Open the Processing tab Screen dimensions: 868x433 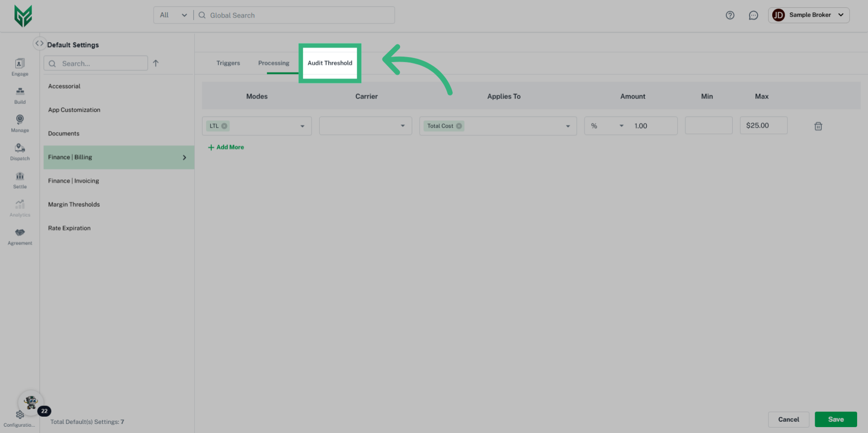click(274, 63)
